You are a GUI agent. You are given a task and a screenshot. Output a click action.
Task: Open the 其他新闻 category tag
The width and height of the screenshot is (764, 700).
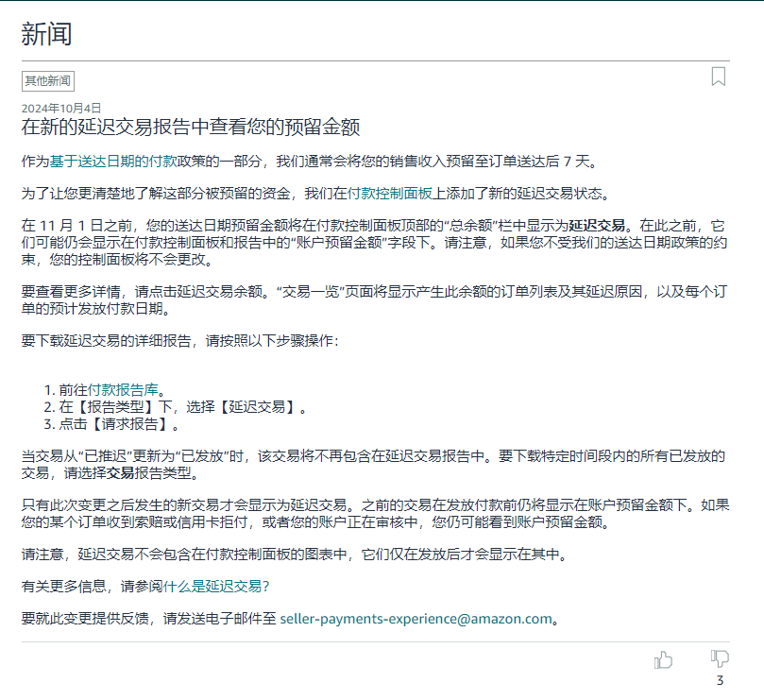[48, 81]
